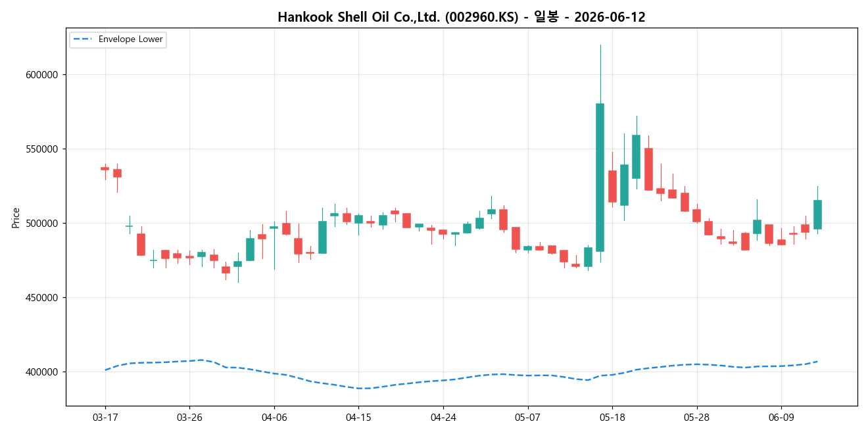Click the red candle right after the tallest green candle
Viewport: 868px width, 434px height.
[612, 186]
